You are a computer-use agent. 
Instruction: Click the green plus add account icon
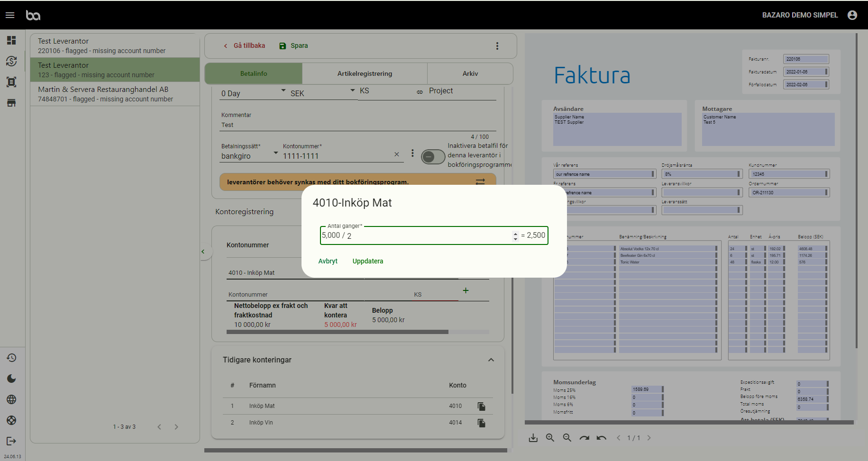[x=466, y=290]
